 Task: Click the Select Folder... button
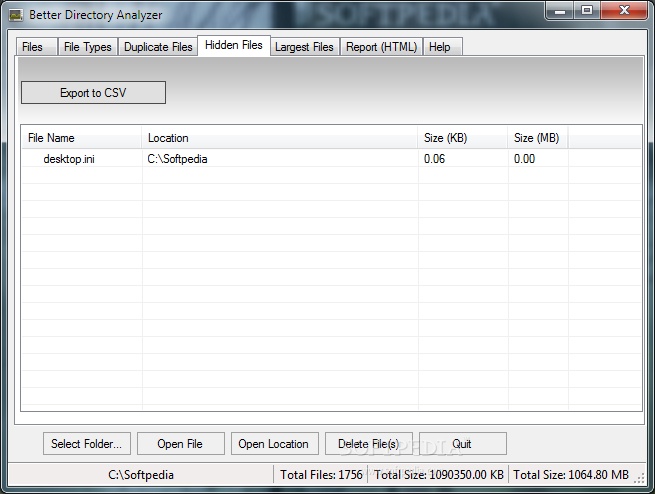(87, 443)
